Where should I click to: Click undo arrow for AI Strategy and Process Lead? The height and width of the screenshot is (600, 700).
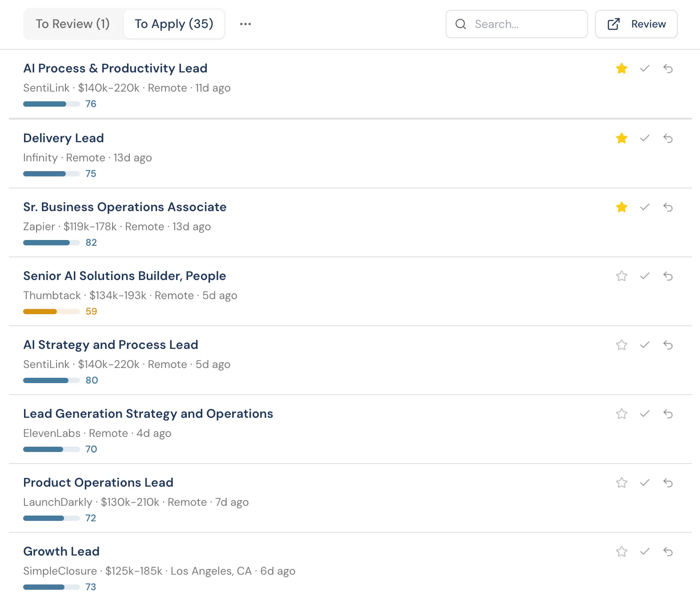tap(668, 345)
